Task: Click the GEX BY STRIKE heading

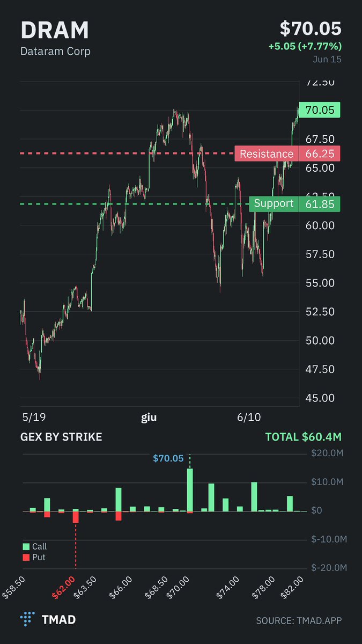Action: point(61,437)
